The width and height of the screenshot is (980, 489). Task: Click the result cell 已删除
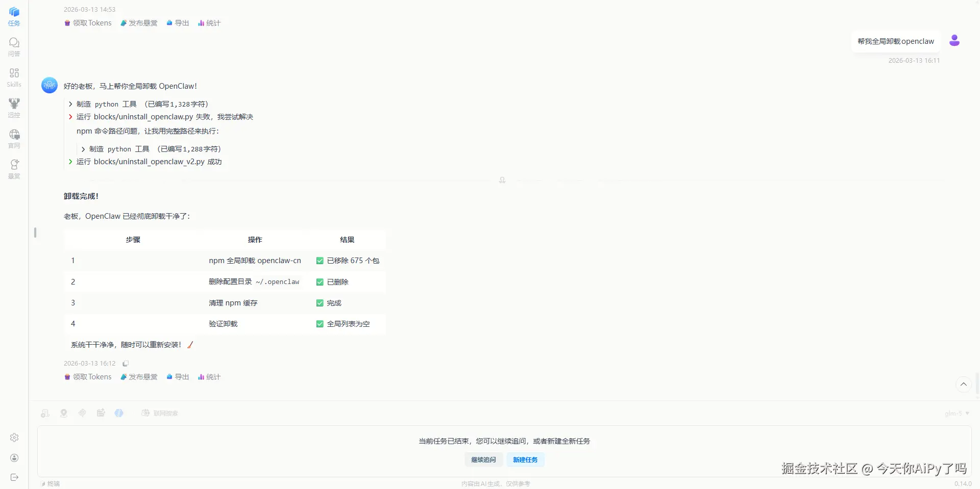347,281
